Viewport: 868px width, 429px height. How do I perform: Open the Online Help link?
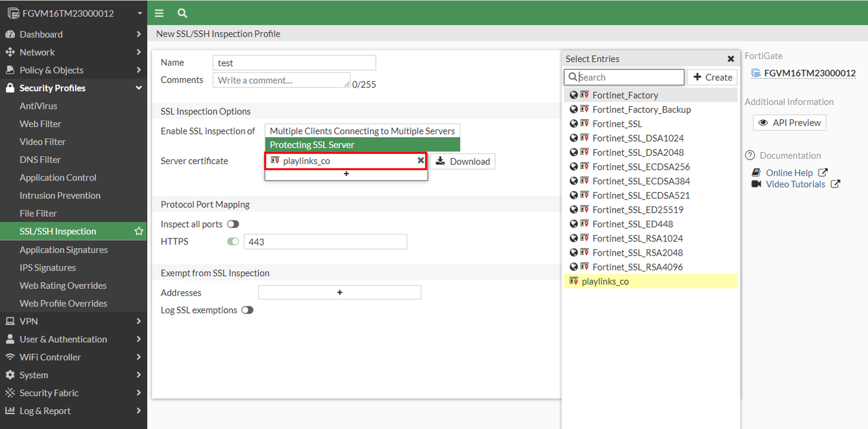[789, 173]
